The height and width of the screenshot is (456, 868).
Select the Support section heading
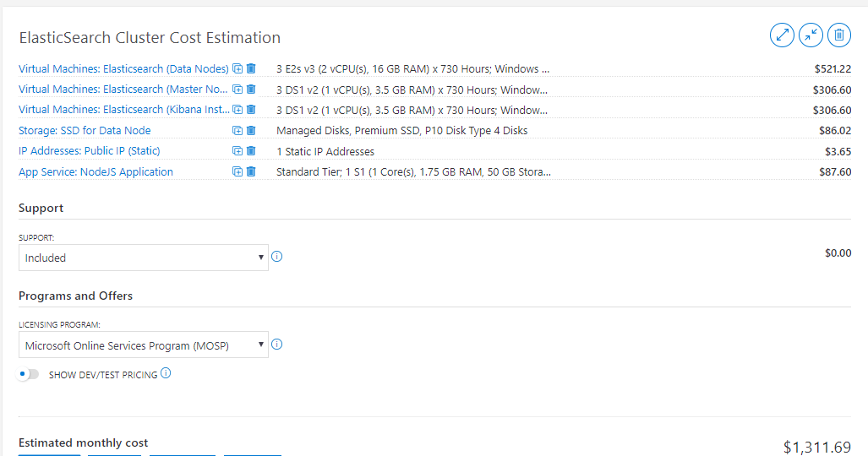click(41, 208)
